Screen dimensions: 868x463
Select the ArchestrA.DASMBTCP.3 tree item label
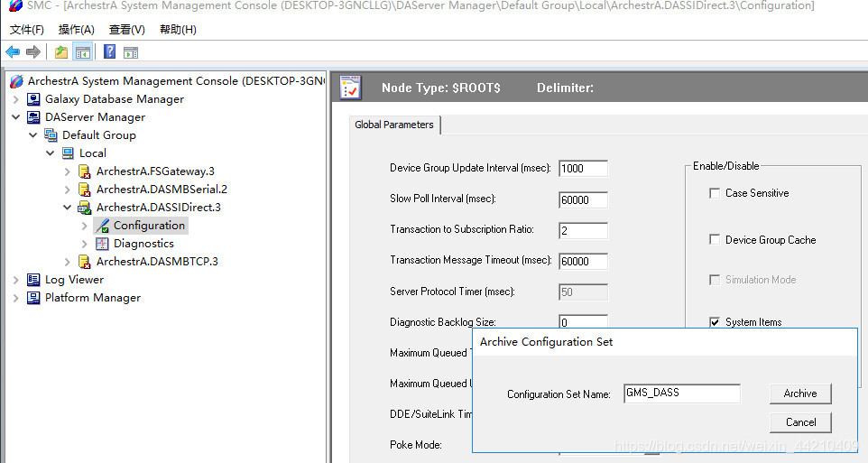point(157,262)
